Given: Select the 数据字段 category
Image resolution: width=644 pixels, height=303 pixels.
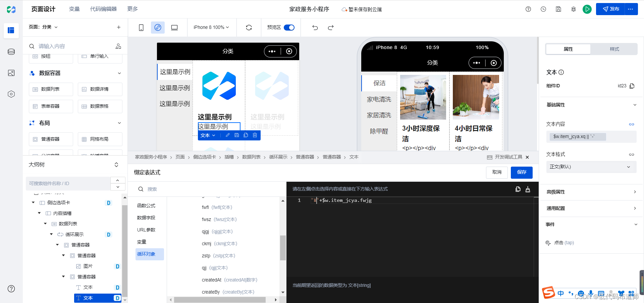Looking at the screenshot, I should 146,218.
